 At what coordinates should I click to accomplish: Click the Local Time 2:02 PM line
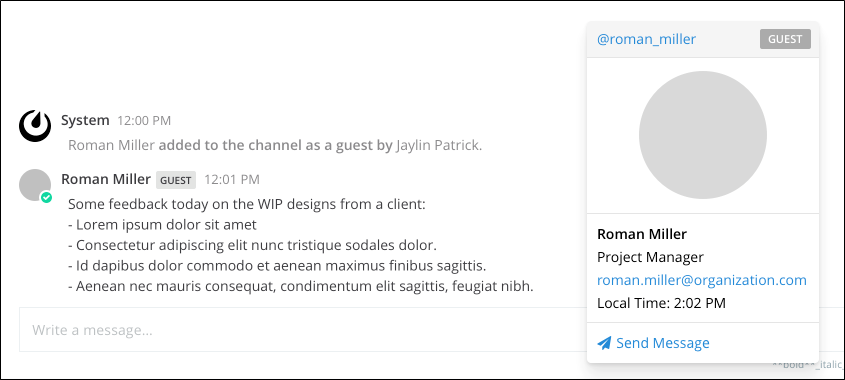(661, 303)
